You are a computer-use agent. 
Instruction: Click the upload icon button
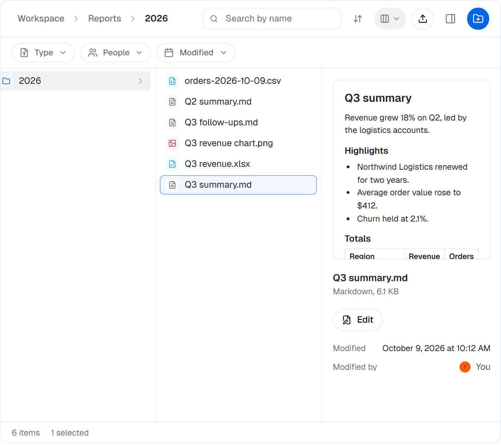pos(422,19)
